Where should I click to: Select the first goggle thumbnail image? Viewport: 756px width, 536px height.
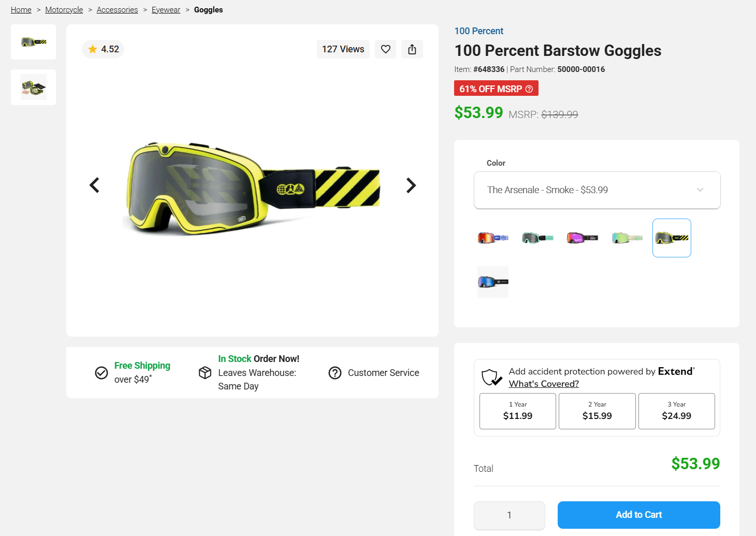click(x=34, y=42)
